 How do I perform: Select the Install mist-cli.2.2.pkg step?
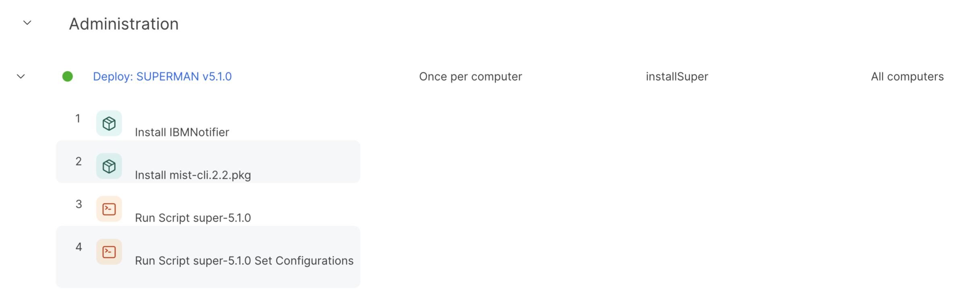click(x=193, y=175)
